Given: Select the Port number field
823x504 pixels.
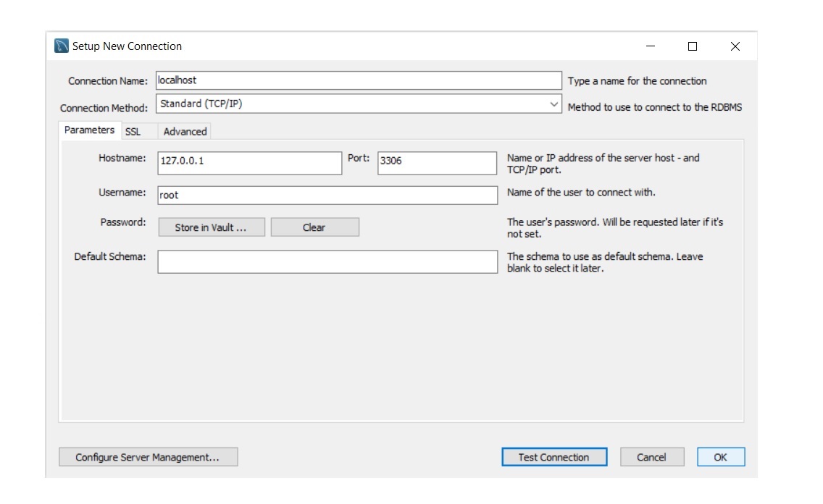Looking at the screenshot, I should pos(436,161).
